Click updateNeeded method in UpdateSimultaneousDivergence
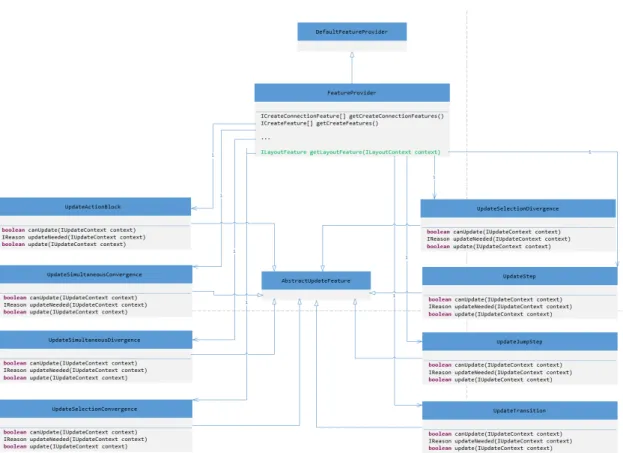623x453 pixels. pos(75,370)
